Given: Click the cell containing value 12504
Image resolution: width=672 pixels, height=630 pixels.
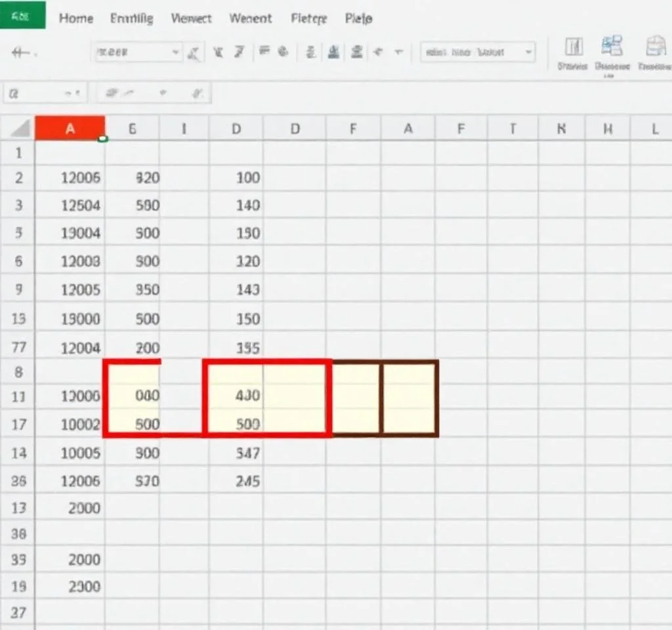Looking at the screenshot, I should 80,205.
